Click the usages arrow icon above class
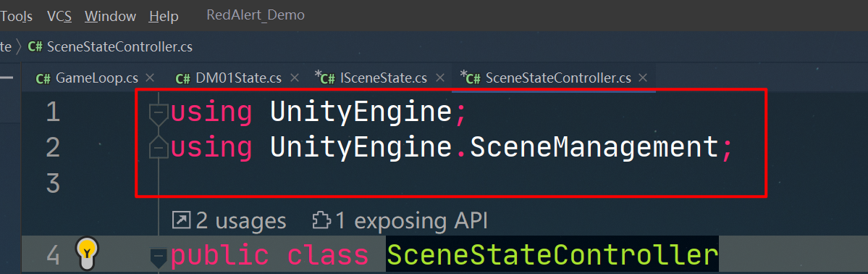The width and height of the screenshot is (868, 274). tap(181, 221)
